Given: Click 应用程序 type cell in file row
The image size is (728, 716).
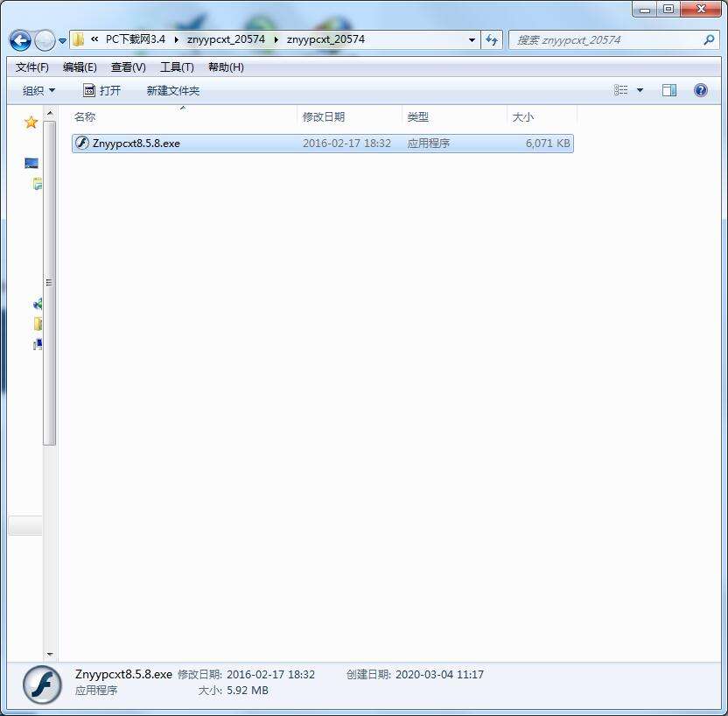Looking at the screenshot, I should [x=429, y=143].
